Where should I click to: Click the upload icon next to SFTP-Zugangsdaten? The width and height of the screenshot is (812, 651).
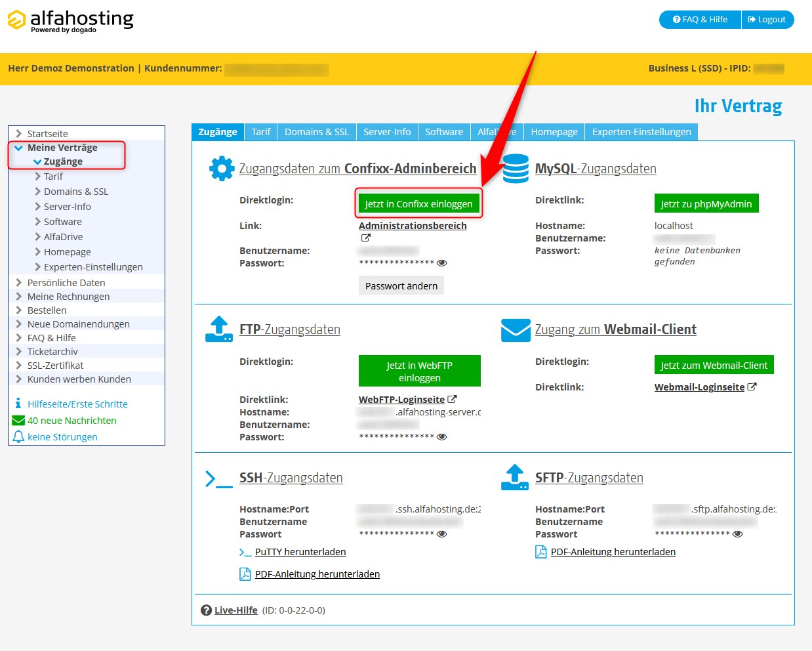tap(516, 478)
